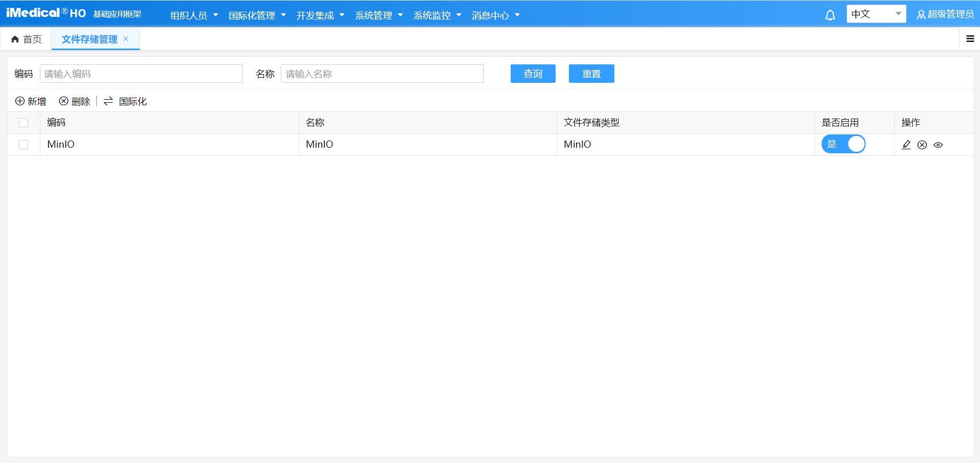Click the edit pencil icon for MinIO row
980x463 pixels.
pos(906,145)
